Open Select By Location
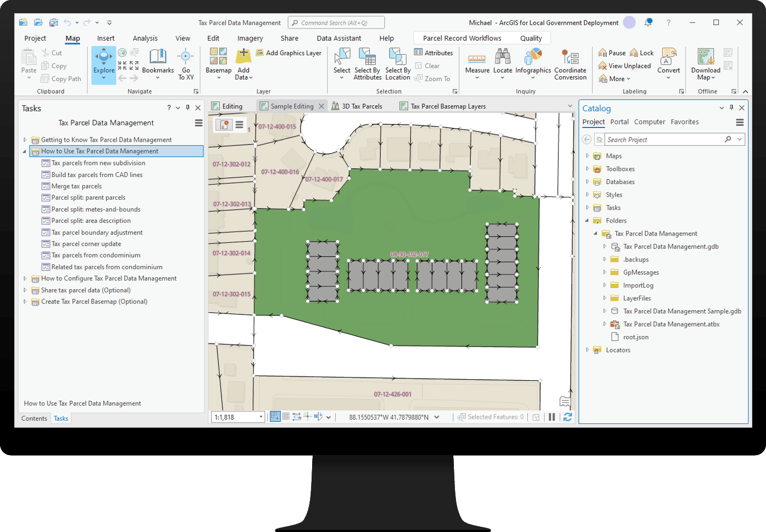Screen dimensions: 766x532 pyautogui.click(x=397, y=64)
